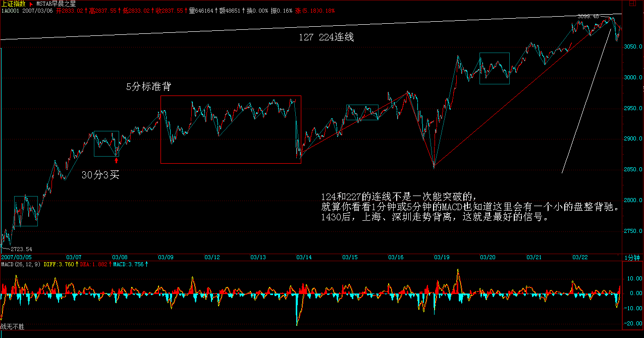Click the red up-arrow marker under 30分3买

(117, 161)
